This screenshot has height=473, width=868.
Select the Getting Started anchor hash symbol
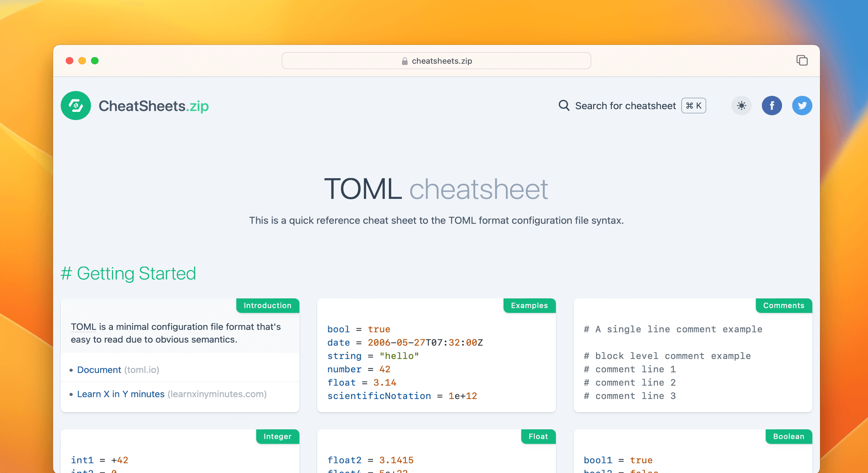[66, 273]
